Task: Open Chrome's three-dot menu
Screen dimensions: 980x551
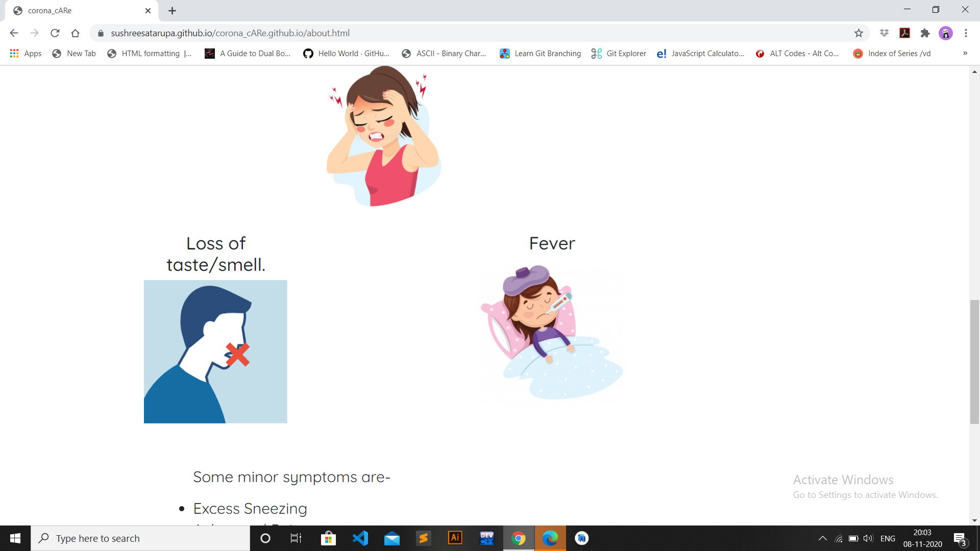Action: (966, 33)
